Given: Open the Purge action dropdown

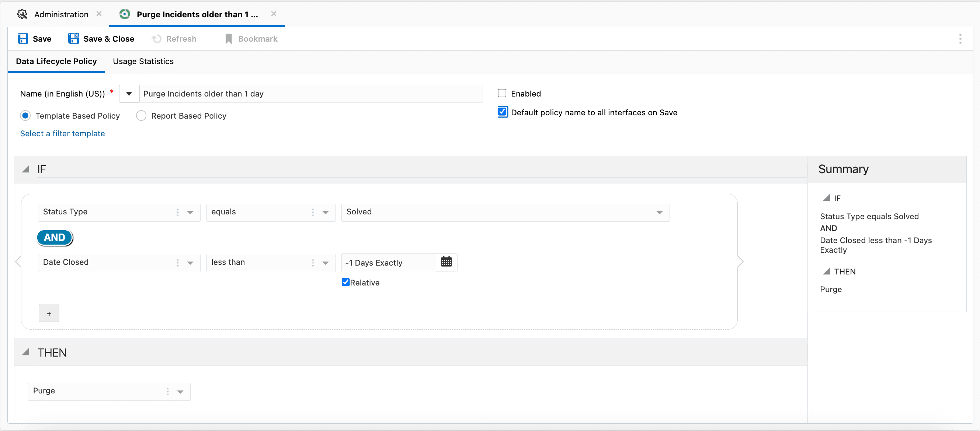Looking at the screenshot, I should (180, 392).
